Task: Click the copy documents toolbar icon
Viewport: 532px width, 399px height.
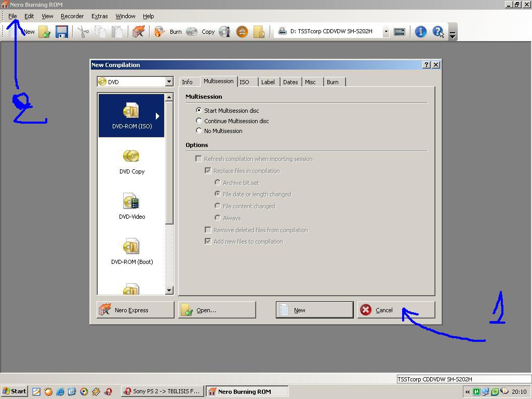Action: 100,32
